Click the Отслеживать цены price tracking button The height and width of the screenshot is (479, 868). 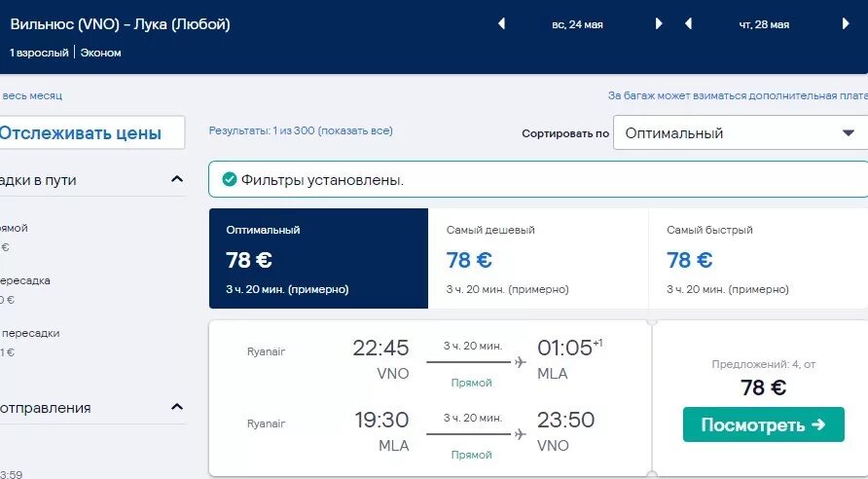pos(91,133)
